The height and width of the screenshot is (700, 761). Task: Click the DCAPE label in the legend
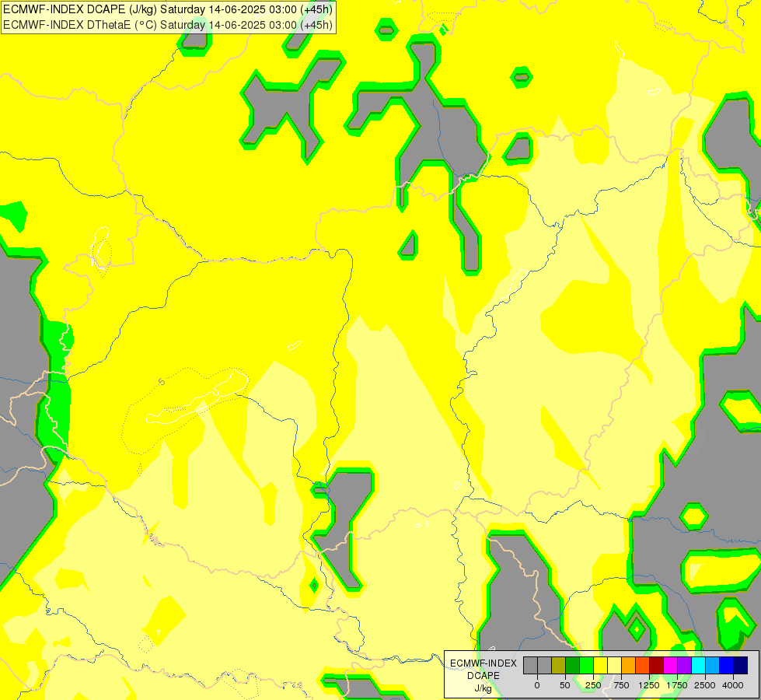tap(483, 676)
